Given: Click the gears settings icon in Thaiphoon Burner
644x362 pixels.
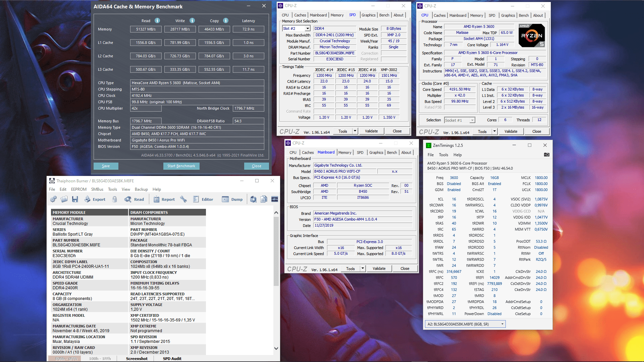Looking at the screenshot, I should pos(53,199).
